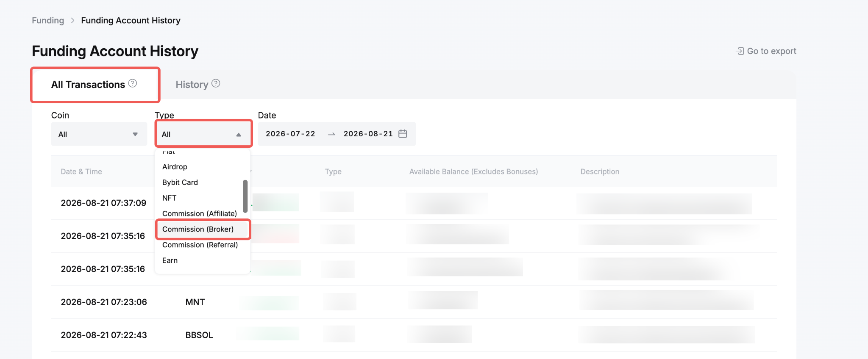Viewport: 868px width, 359px height.
Task: Click the 2026-08-21 07:22:43 timestamp
Action: pos(104,335)
